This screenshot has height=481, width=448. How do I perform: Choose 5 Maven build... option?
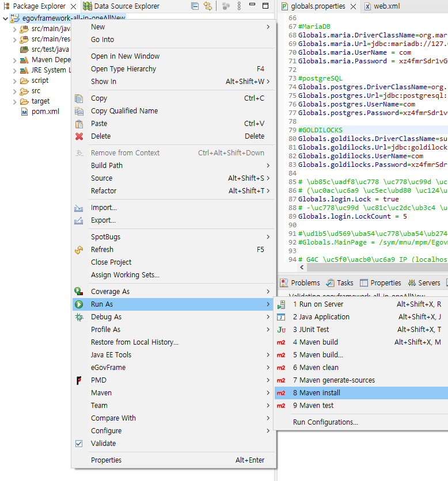(x=362, y=355)
